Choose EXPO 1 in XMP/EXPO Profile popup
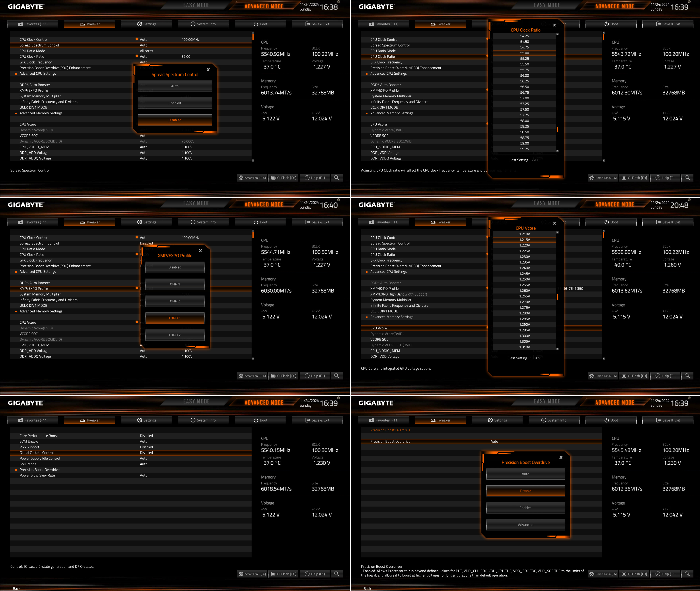This screenshot has width=700, height=591. [175, 318]
